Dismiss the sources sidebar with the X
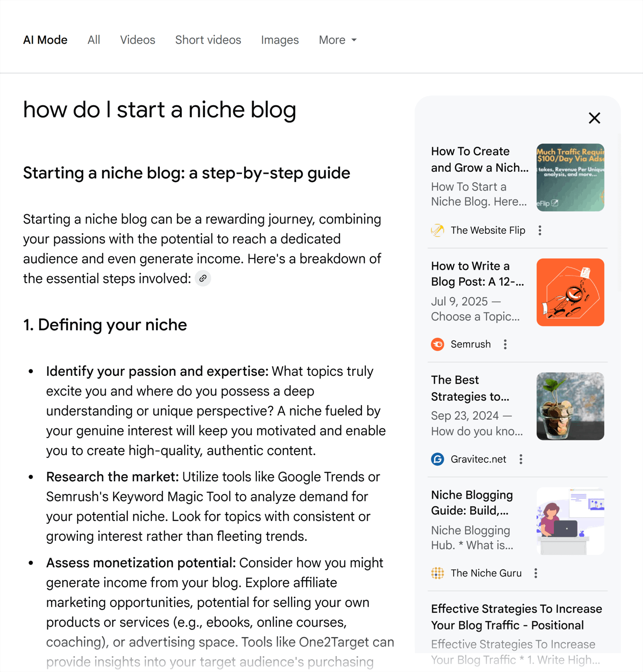643x672 pixels. point(594,118)
